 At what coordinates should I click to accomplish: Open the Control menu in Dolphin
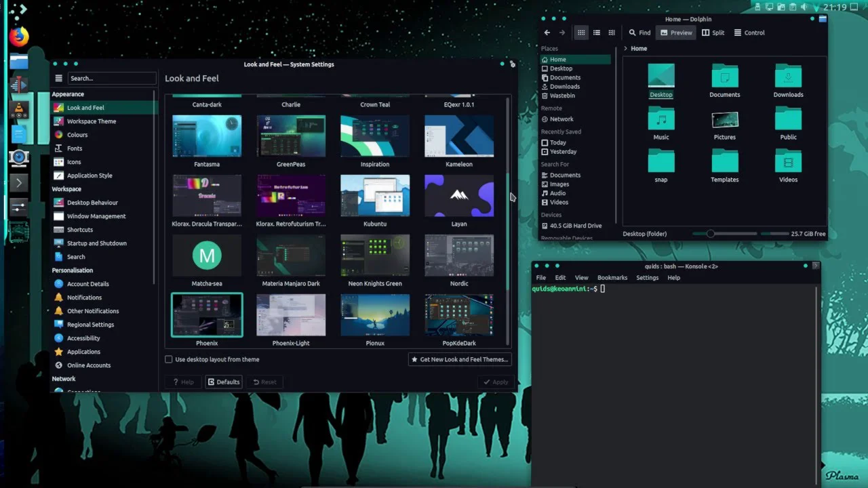click(x=749, y=33)
